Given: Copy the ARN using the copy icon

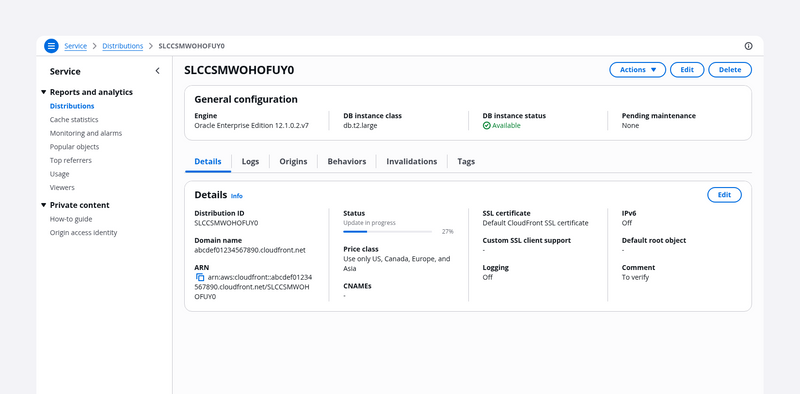Looking at the screenshot, I should (200, 277).
